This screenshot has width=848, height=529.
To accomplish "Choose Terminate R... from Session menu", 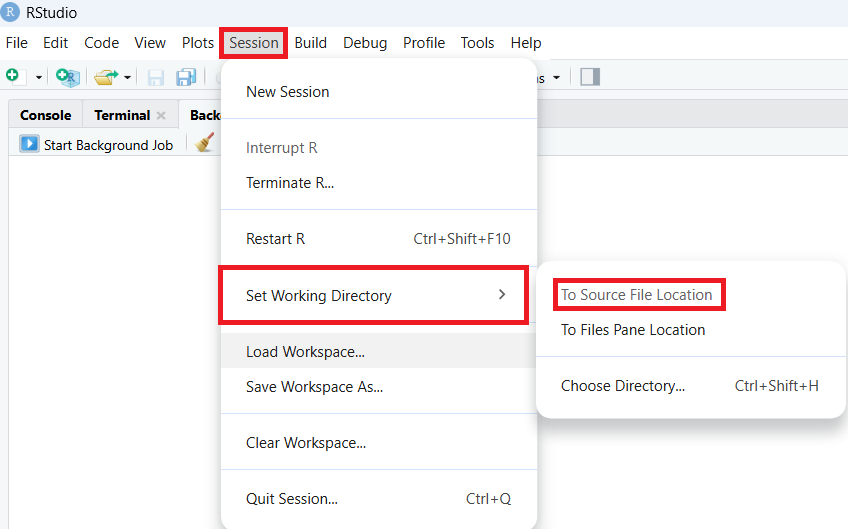I will pos(379,183).
